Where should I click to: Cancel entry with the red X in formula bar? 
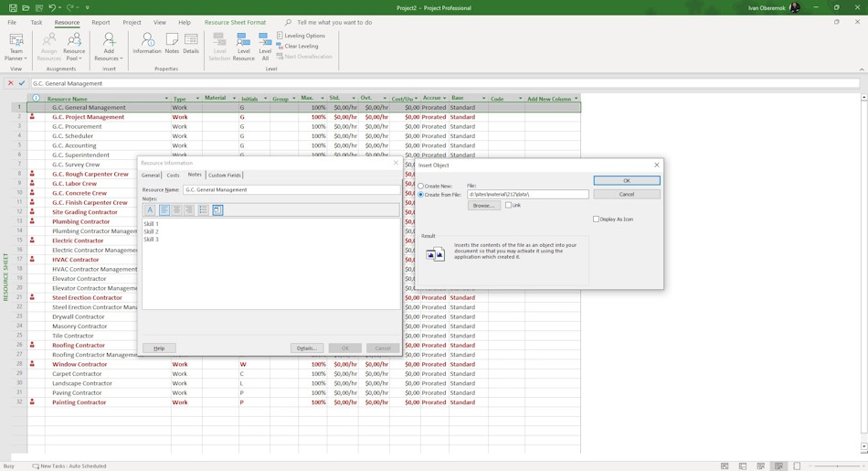tap(10, 83)
